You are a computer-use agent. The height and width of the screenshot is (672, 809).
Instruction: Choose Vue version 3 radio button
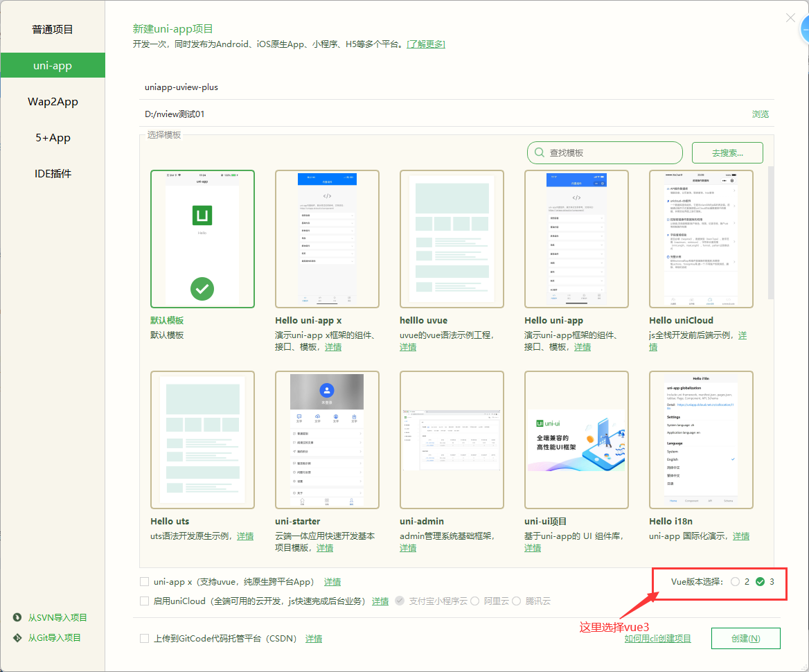[x=760, y=582]
